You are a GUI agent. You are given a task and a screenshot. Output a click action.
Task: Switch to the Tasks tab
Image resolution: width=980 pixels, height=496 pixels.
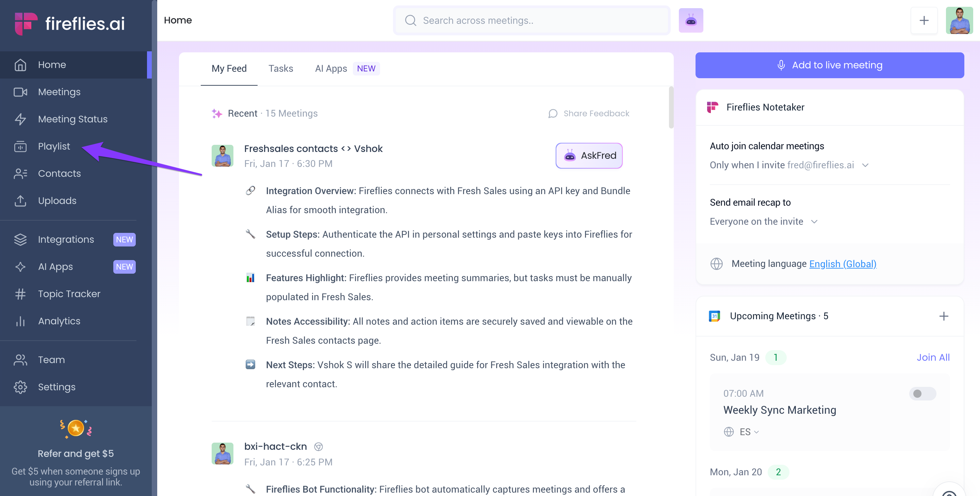(281, 69)
